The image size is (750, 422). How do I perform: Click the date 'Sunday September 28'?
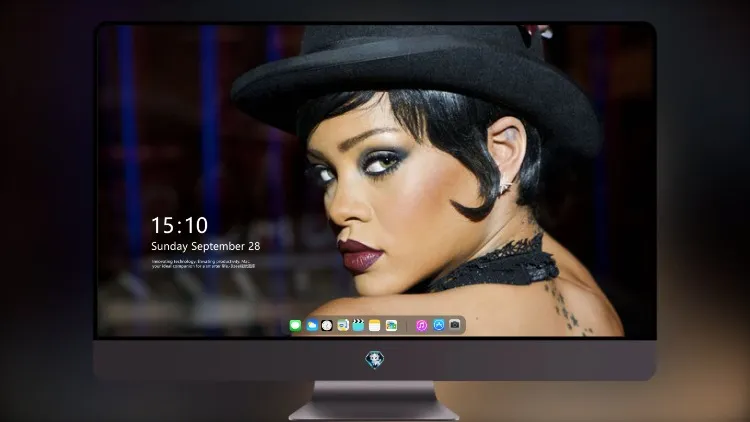[x=206, y=246]
